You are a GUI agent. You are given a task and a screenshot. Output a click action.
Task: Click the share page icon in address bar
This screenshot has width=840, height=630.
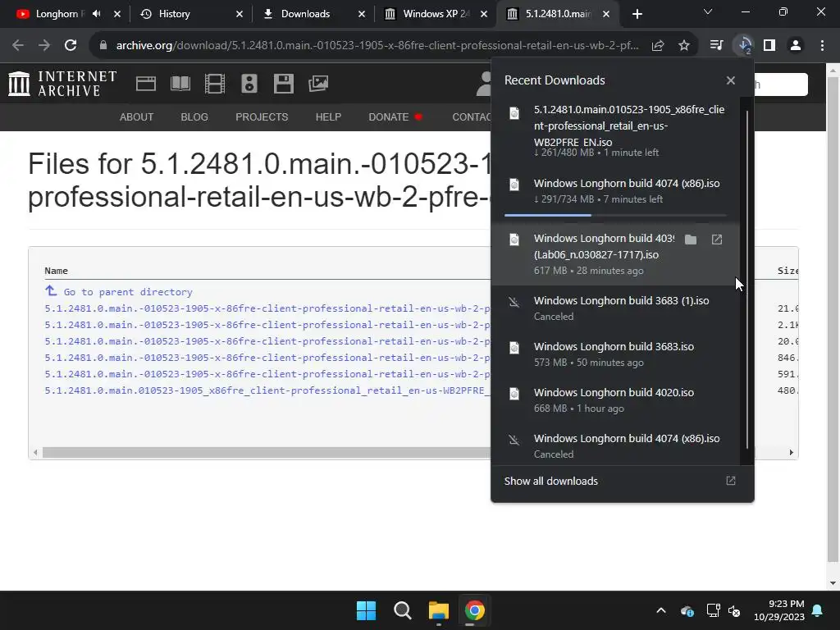(658, 45)
